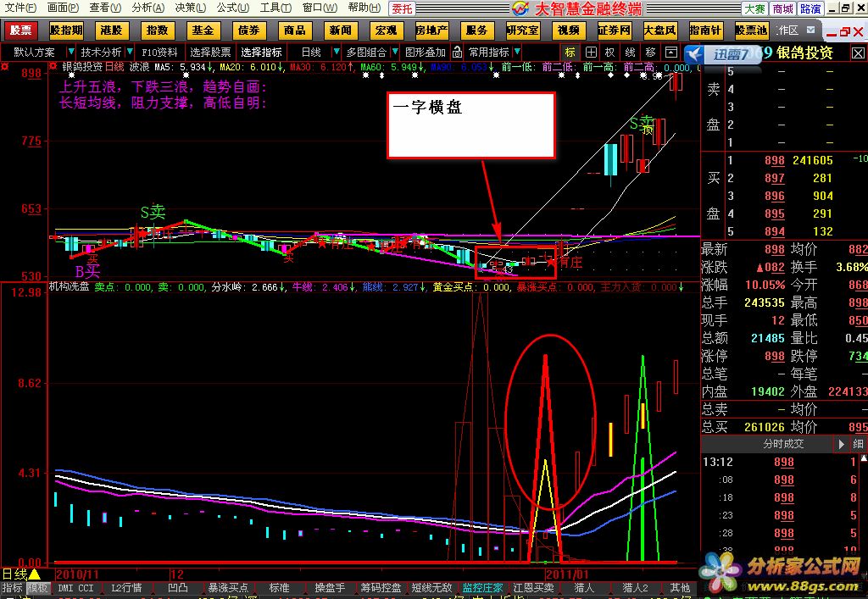
Task: Open the 窗口(W) menu
Action: (x=320, y=8)
